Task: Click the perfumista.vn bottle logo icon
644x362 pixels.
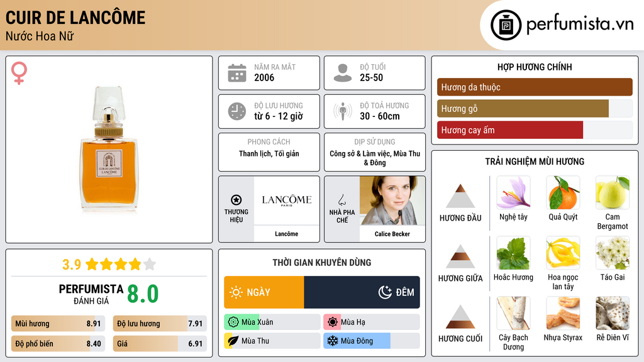Action: 506,25
